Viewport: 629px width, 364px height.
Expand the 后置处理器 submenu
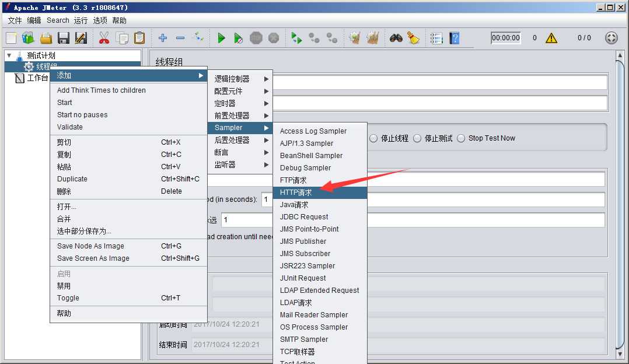240,141
